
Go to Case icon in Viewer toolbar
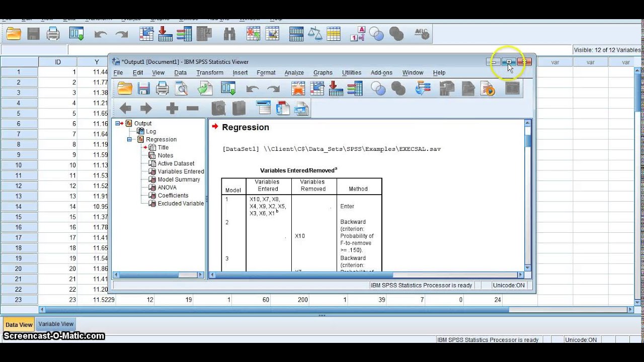(x=317, y=88)
